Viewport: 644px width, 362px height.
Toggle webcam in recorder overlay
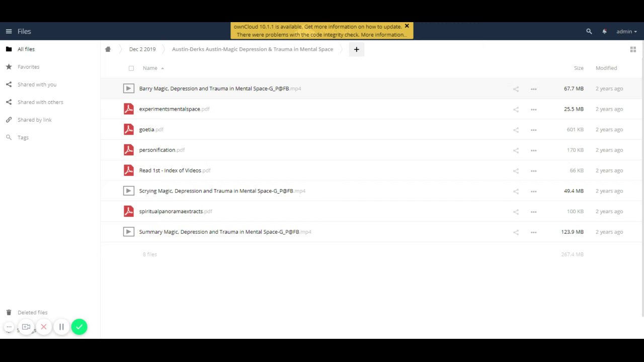coord(26,327)
